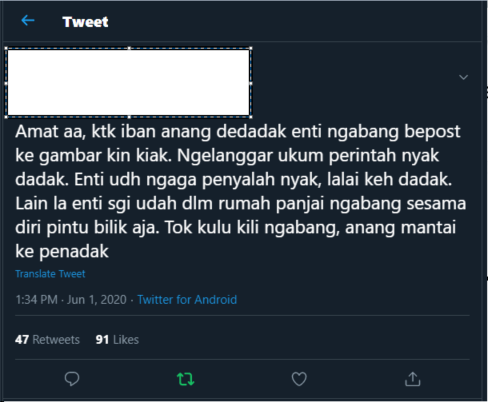Expand the tweet options chevron menu
This screenshot has height=402, width=488.
[463, 77]
